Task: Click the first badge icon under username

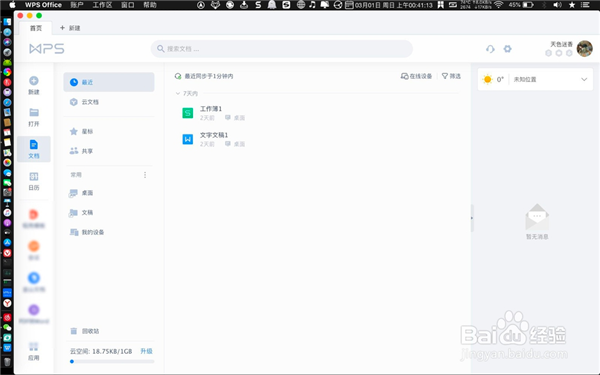Action: pyautogui.click(x=548, y=53)
